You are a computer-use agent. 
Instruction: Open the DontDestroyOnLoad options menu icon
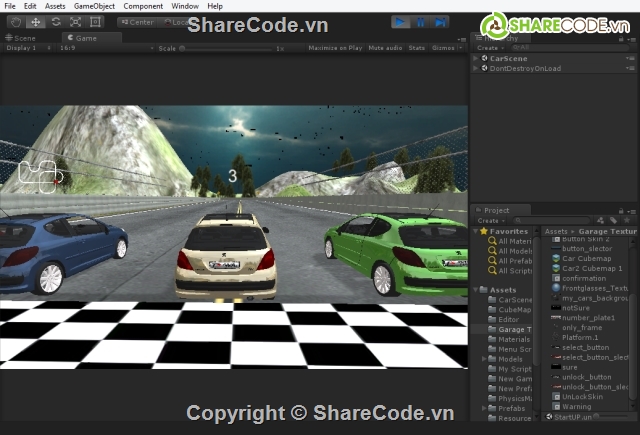tap(631, 68)
